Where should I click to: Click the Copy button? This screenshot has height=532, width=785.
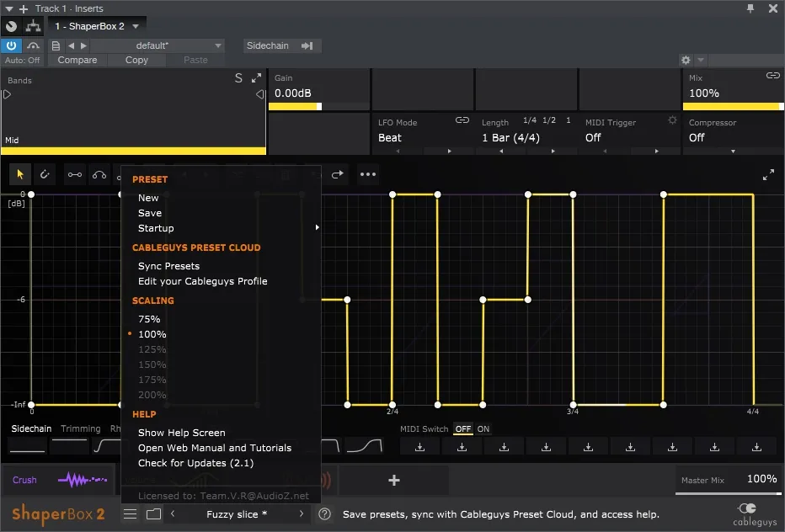coord(136,60)
